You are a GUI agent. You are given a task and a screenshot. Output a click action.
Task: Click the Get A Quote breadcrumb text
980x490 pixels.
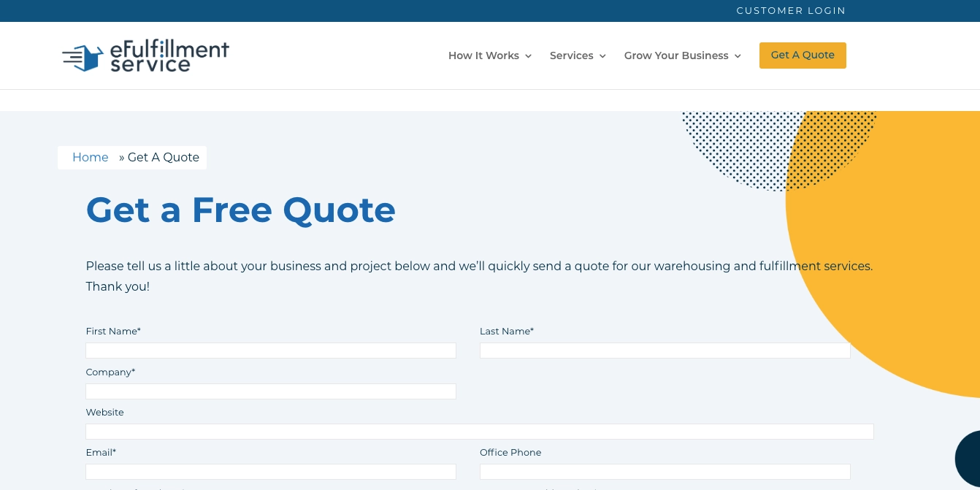click(164, 158)
